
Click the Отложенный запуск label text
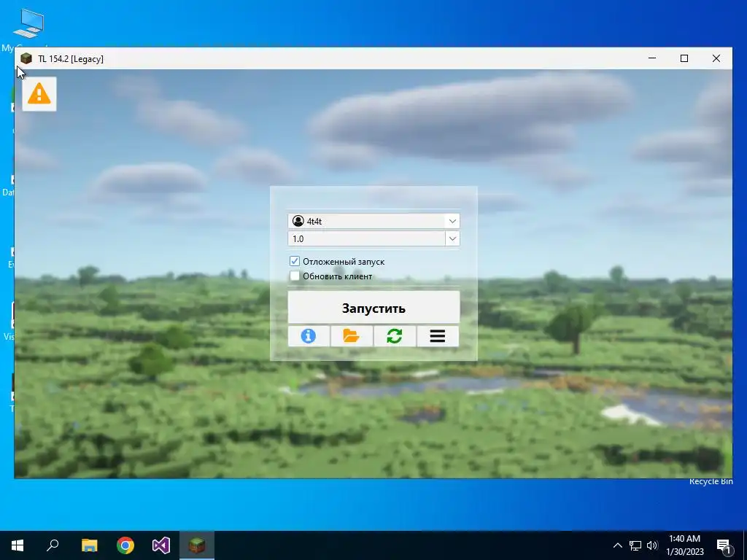pyautogui.click(x=344, y=262)
